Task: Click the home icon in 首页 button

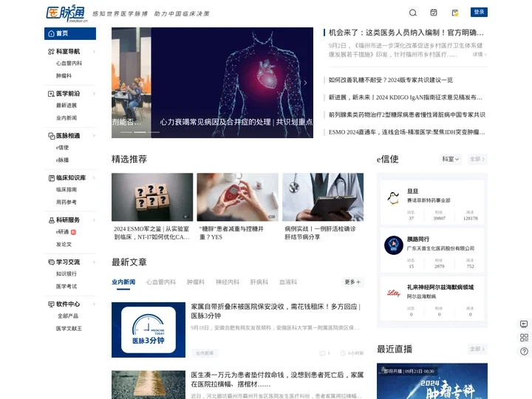Action: click(x=51, y=33)
